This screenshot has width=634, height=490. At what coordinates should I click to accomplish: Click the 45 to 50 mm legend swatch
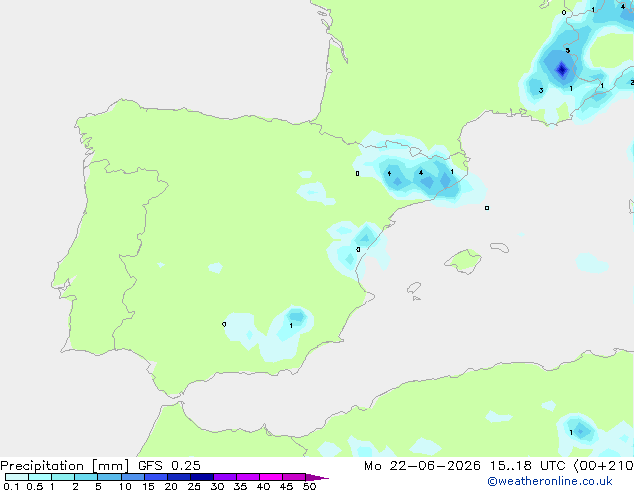click(x=294, y=477)
